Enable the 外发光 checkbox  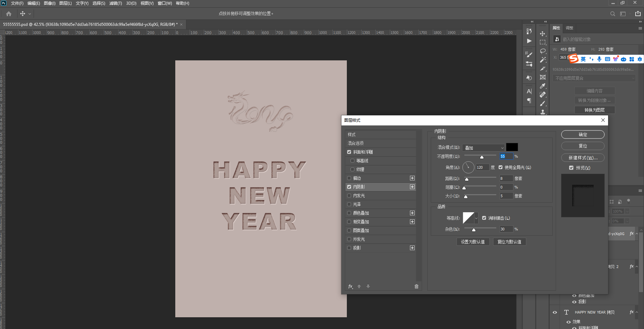(349, 239)
